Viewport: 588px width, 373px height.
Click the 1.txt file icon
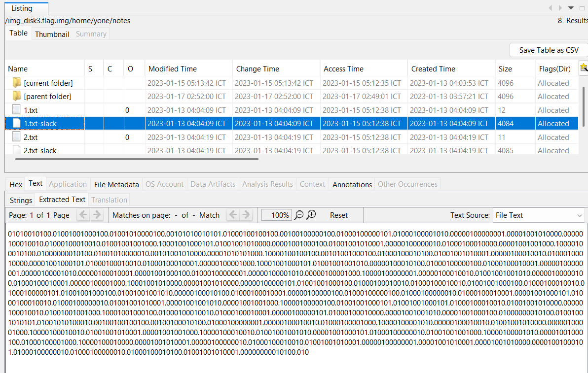[x=17, y=110]
